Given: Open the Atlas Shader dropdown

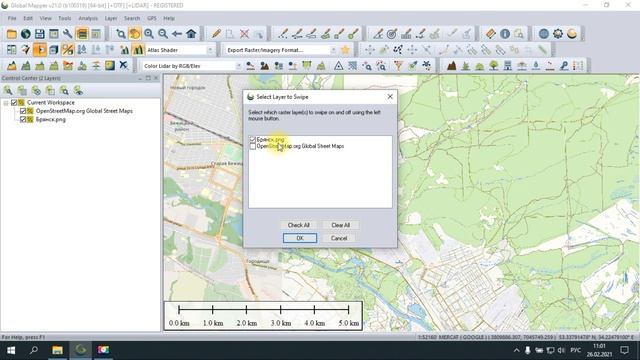Looking at the screenshot, I should 210,50.
